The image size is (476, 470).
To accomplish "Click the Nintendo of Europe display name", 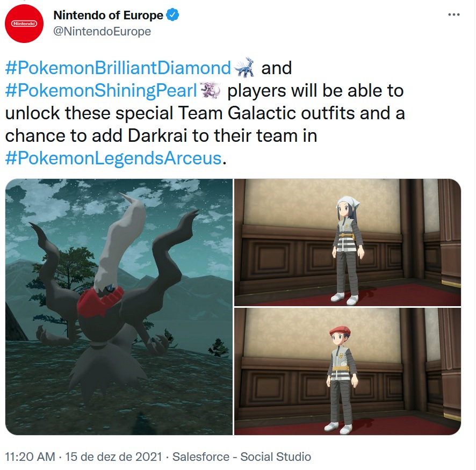I will pyautogui.click(x=109, y=15).
